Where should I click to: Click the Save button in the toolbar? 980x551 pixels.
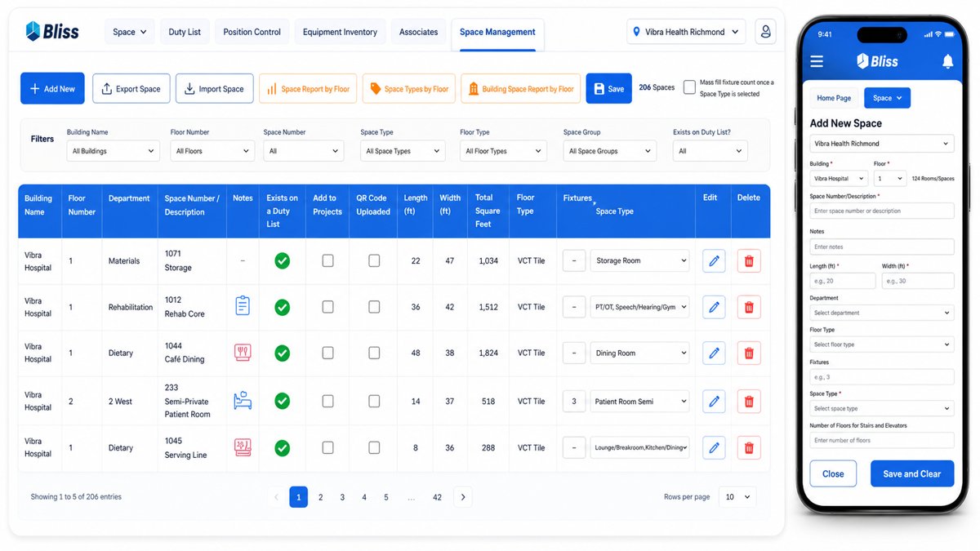point(608,88)
